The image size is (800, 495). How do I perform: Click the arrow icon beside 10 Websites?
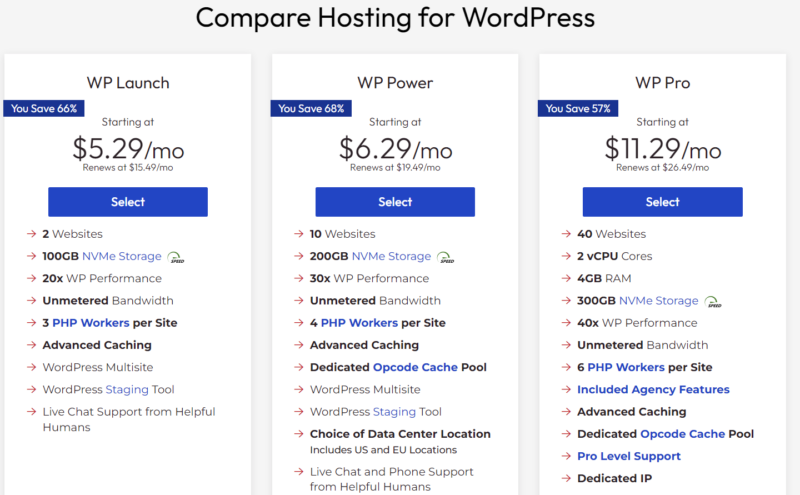click(299, 234)
